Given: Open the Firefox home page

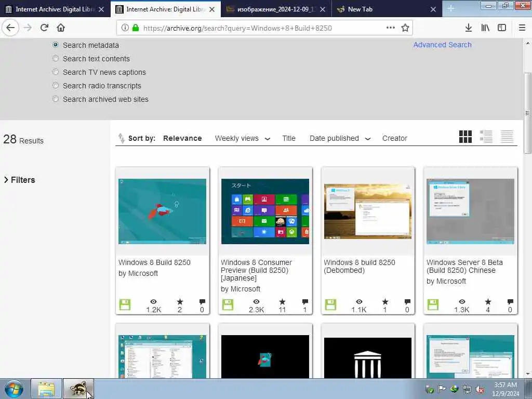Looking at the screenshot, I should [61, 28].
